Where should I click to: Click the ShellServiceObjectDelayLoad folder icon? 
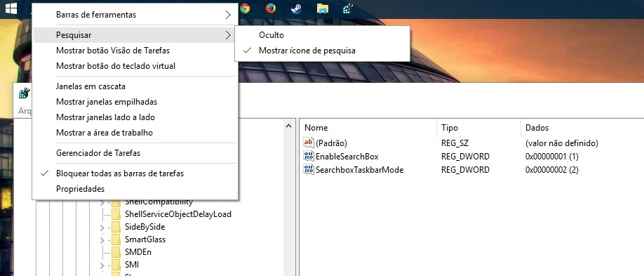[x=116, y=214]
